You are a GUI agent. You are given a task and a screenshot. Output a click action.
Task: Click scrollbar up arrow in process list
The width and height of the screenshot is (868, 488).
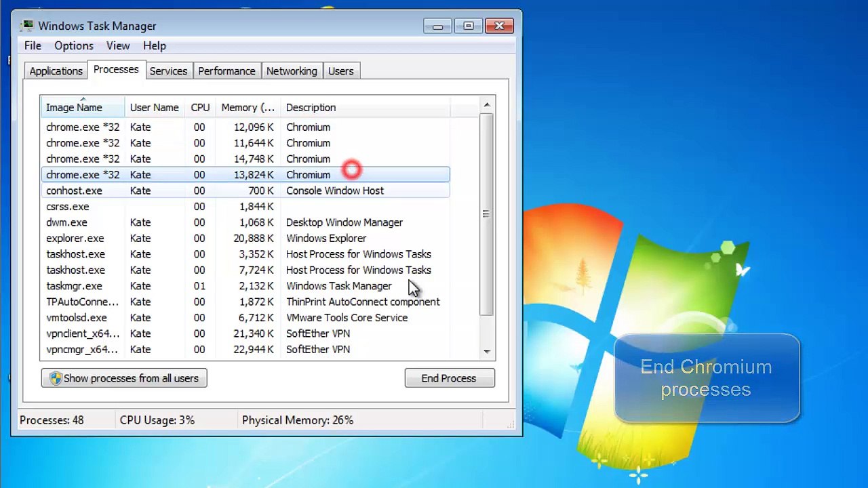tap(486, 104)
